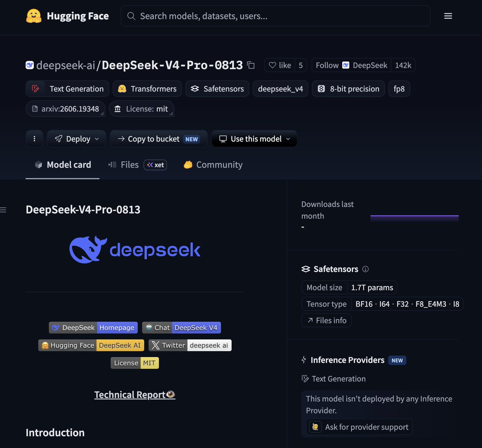Click the Introduction heading

point(55,432)
